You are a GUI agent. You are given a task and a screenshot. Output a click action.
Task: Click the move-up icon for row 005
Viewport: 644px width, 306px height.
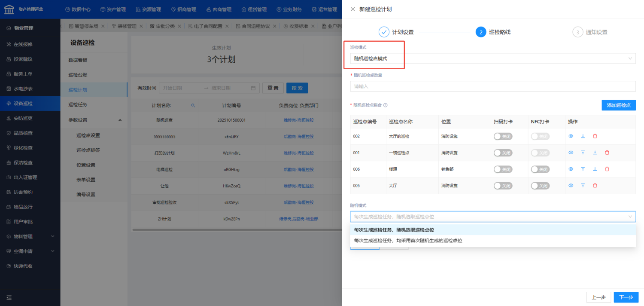click(583, 186)
